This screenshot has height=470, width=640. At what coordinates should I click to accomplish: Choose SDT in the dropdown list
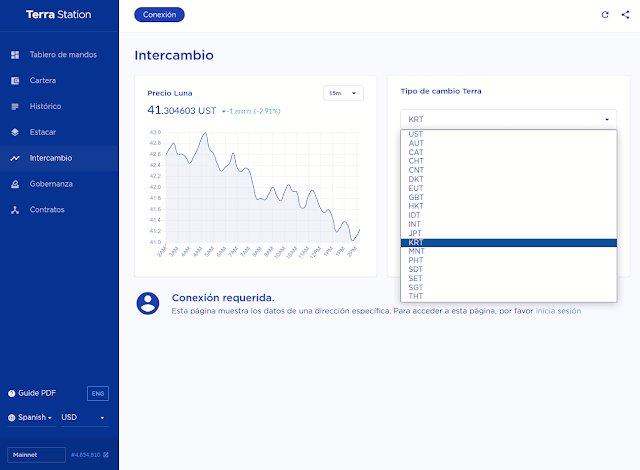pyautogui.click(x=509, y=269)
